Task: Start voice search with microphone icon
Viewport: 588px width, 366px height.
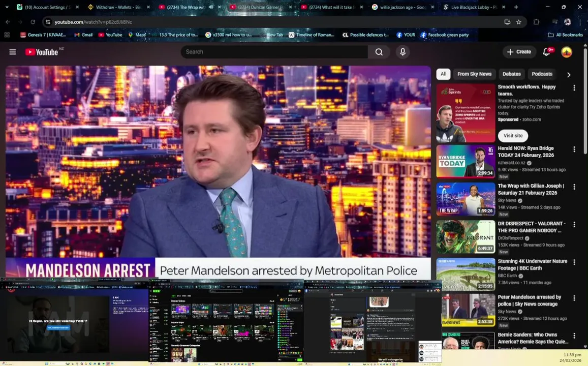Action: pyautogui.click(x=403, y=52)
